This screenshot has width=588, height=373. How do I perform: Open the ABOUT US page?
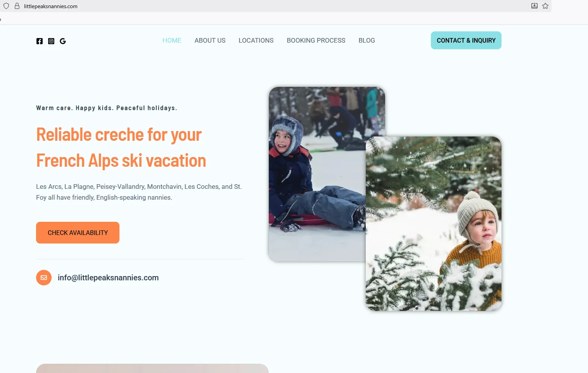(x=210, y=40)
